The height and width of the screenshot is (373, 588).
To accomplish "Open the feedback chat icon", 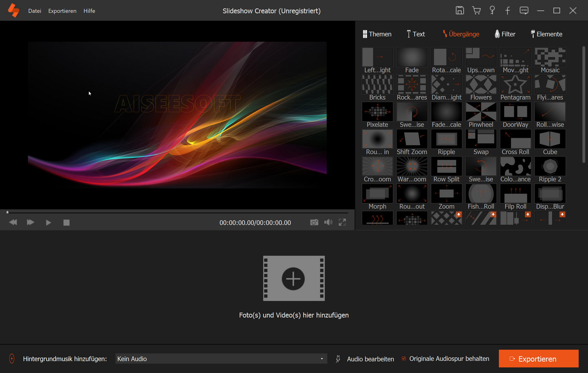I will pyautogui.click(x=524, y=11).
